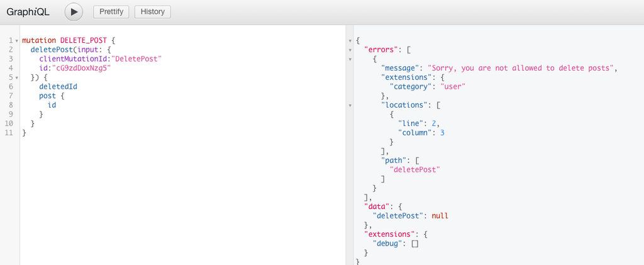
Task: Click the "category" key
Action: tap(411, 86)
